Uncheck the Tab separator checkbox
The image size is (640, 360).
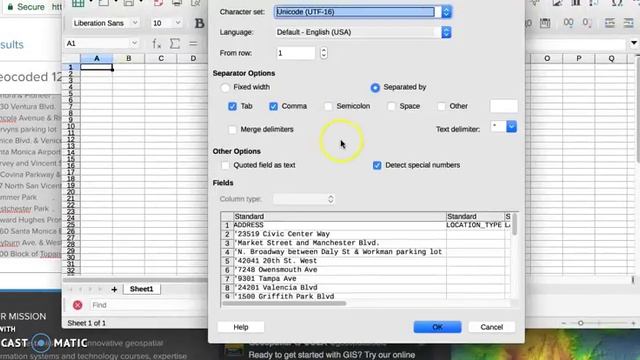(x=232, y=107)
